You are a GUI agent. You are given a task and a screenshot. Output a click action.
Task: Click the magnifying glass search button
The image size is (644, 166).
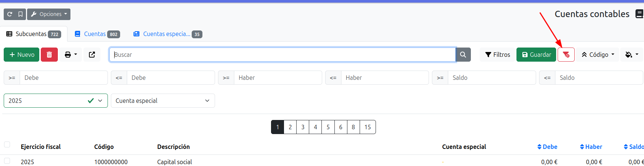tap(463, 55)
